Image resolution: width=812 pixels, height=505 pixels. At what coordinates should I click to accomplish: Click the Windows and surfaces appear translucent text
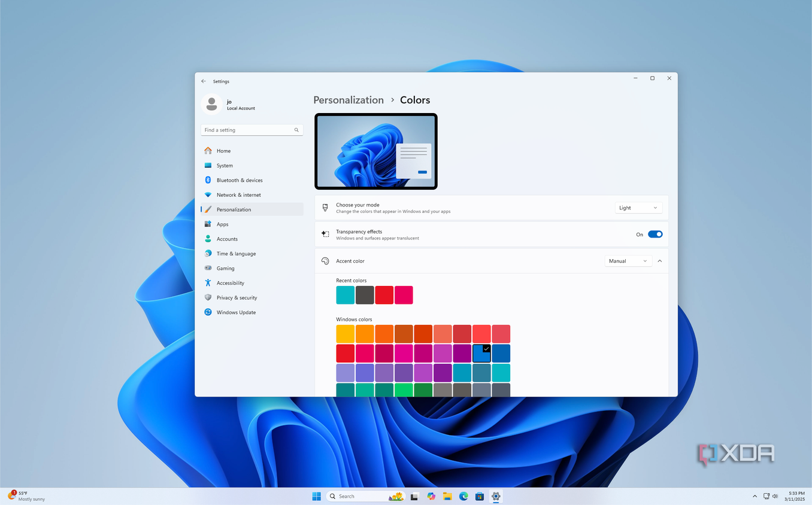(x=377, y=238)
